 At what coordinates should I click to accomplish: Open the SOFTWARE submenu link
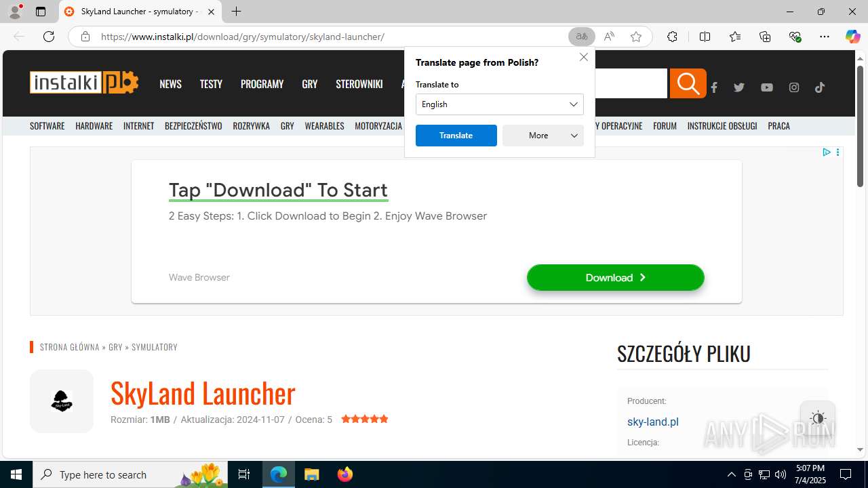[x=47, y=126]
